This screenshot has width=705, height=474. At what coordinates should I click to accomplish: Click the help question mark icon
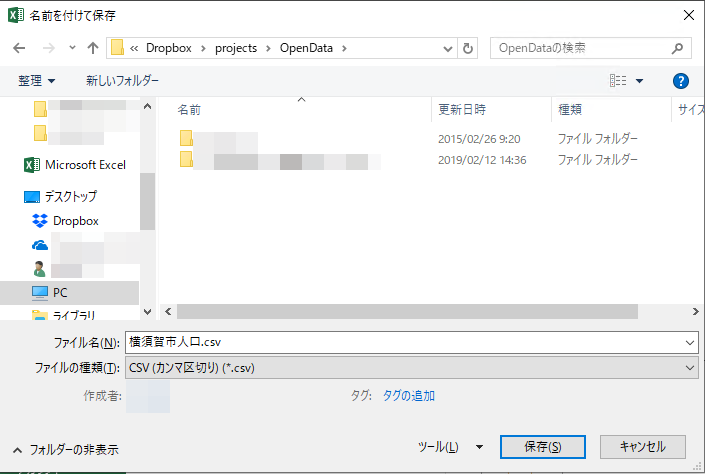(x=681, y=80)
